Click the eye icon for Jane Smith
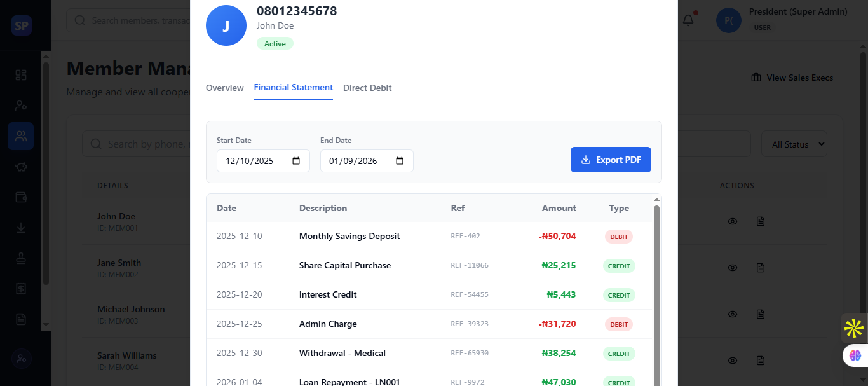This screenshot has height=386, width=868. coord(733,268)
